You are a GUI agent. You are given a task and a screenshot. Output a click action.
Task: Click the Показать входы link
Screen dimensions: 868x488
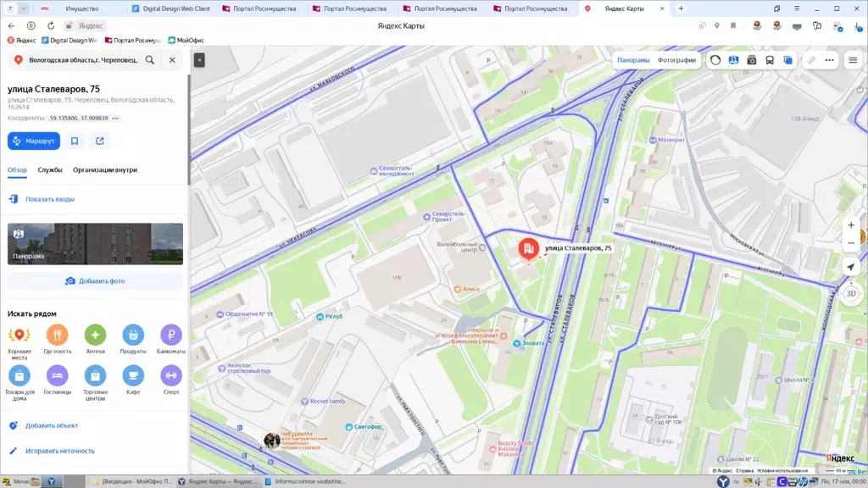point(49,199)
